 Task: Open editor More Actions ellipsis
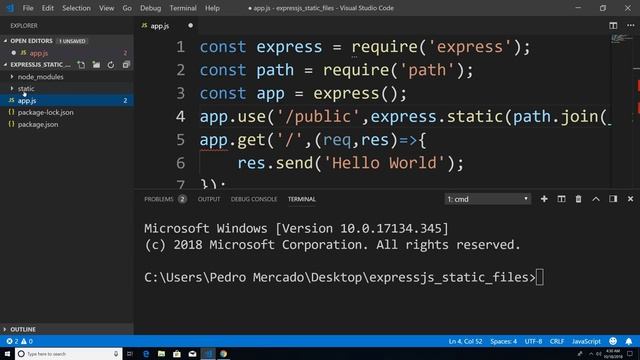tap(631, 25)
